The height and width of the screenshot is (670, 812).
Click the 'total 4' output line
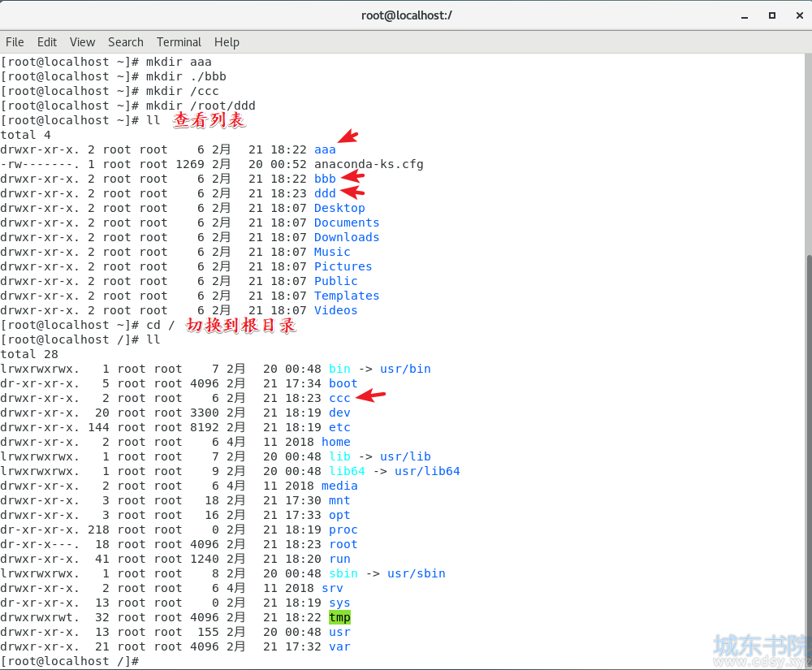pyautogui.click(x=25, y=135)
